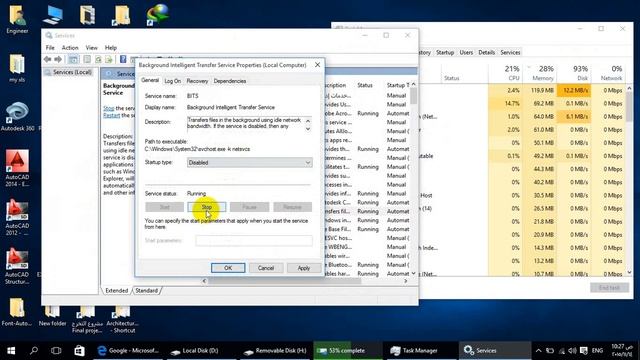The height and width of the screenshot is (360, 640).
Task: Open the Architecture Shortcut desktop icon
Action: [122, 319]
